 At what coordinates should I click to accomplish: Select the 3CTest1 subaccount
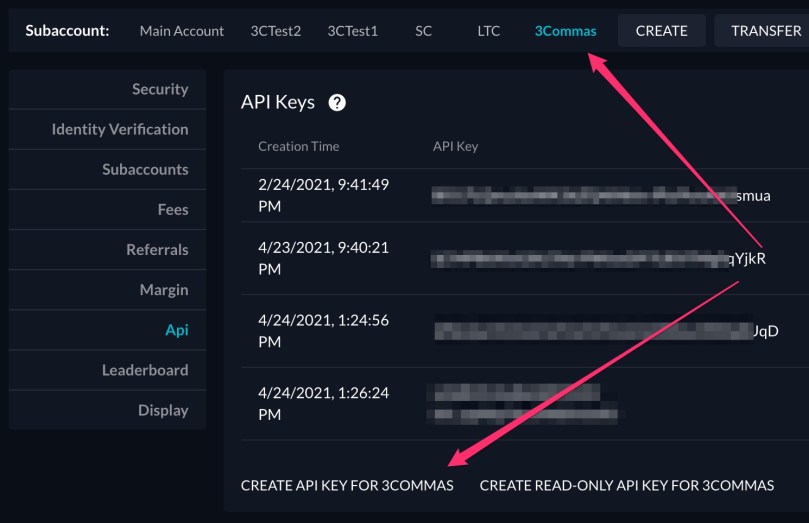coord(352,31)
